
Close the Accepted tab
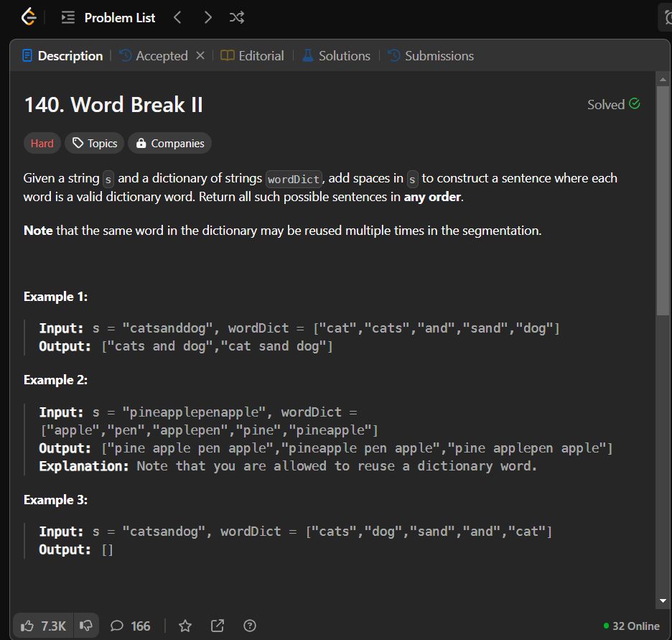200,56
